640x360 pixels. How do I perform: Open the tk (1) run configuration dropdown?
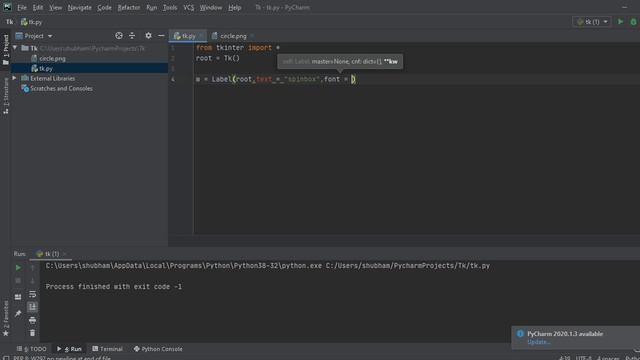tap(592, 22)
